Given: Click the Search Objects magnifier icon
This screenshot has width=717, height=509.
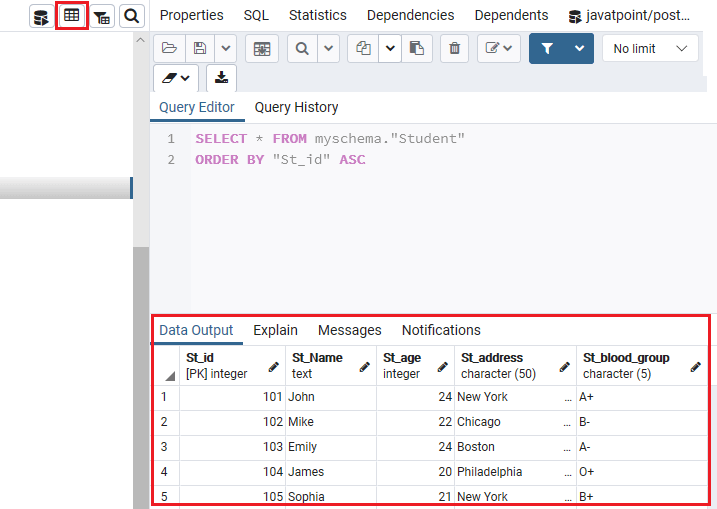Looking at the screenshot, I should pos(132,16).
